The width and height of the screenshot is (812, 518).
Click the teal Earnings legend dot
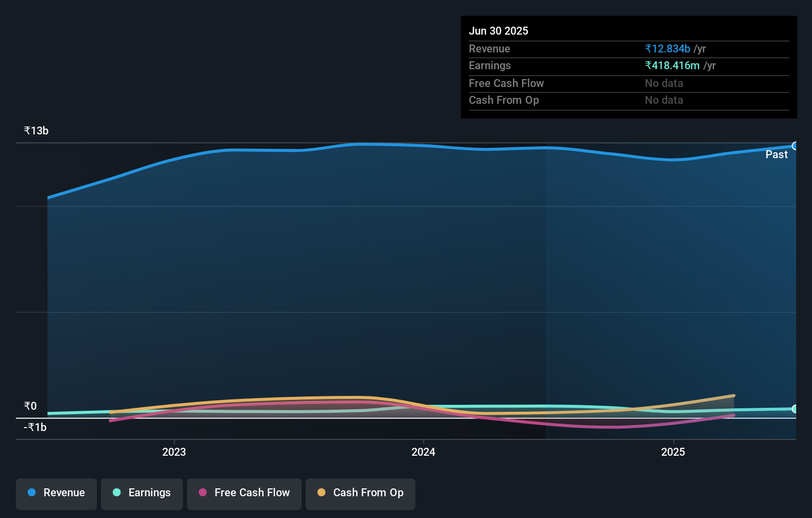(117, 492)
